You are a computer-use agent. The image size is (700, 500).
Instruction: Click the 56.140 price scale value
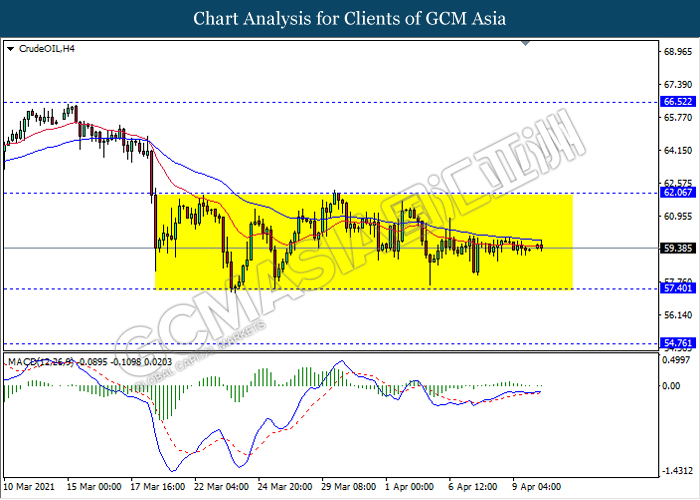tap(678, 315)
